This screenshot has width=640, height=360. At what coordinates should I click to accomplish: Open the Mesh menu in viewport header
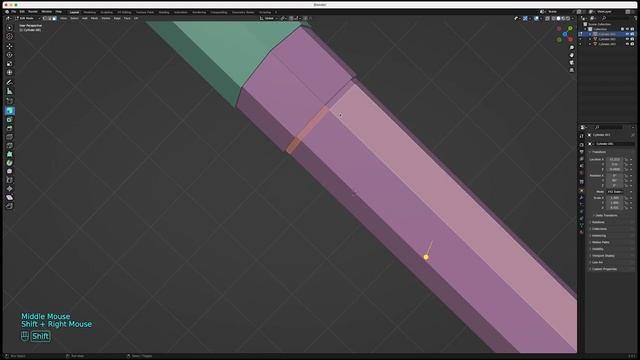point(94,18)
